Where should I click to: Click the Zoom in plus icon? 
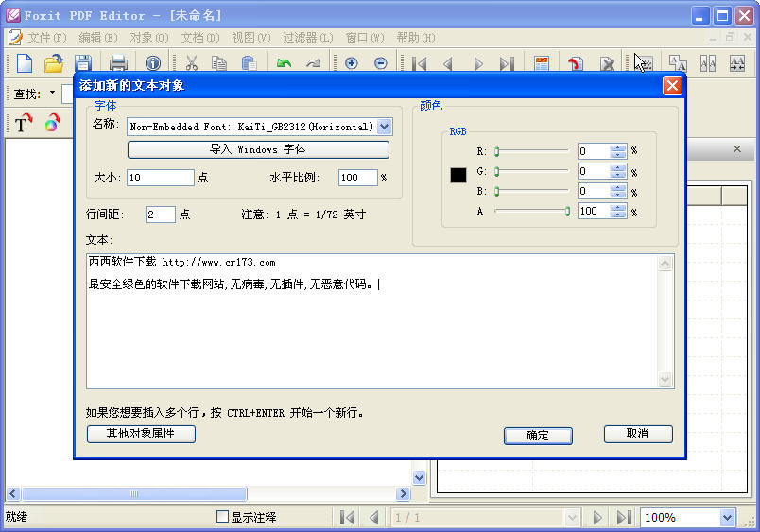352,63
